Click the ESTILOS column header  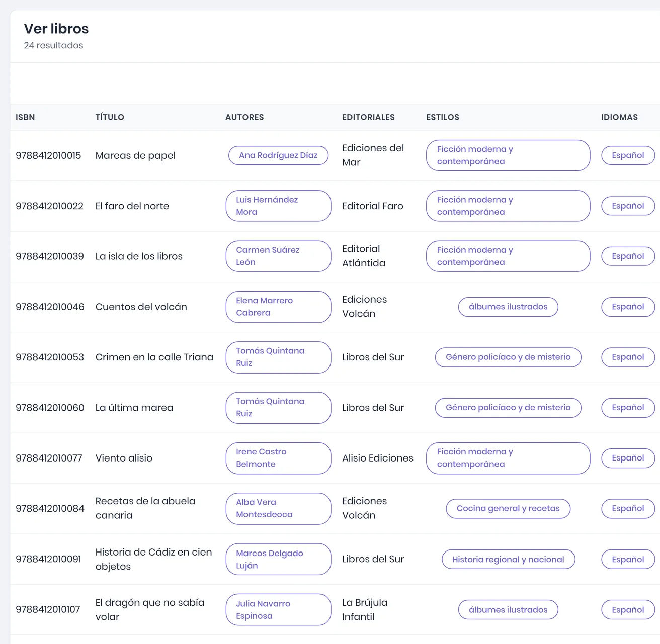point(443,117)
